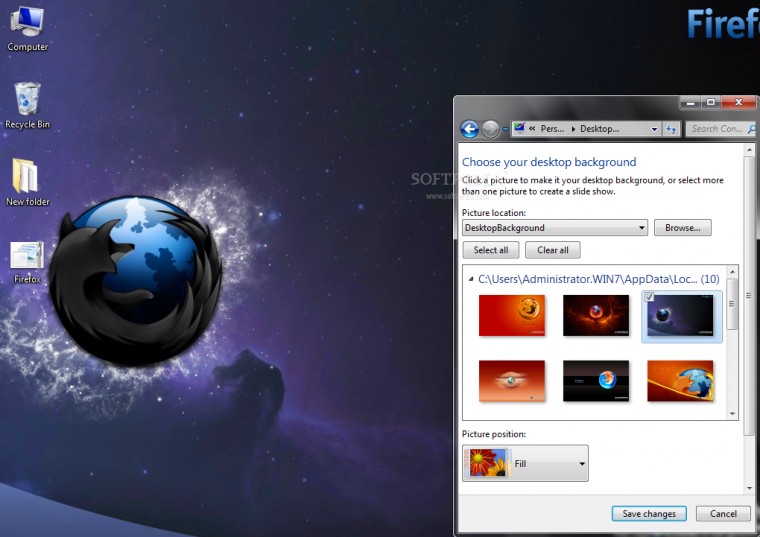Click the Save changes button

[649, 514]
